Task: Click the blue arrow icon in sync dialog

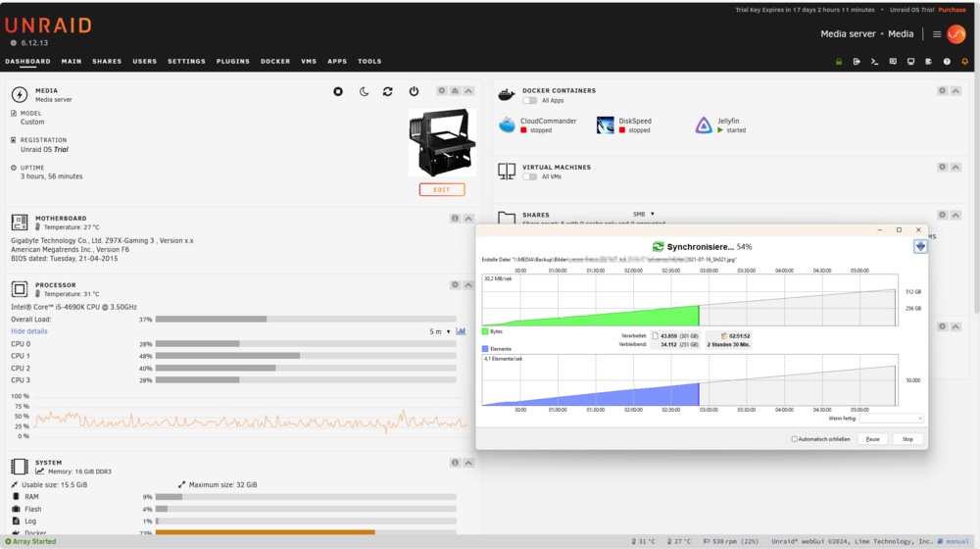Action: (x=920, y=246)
